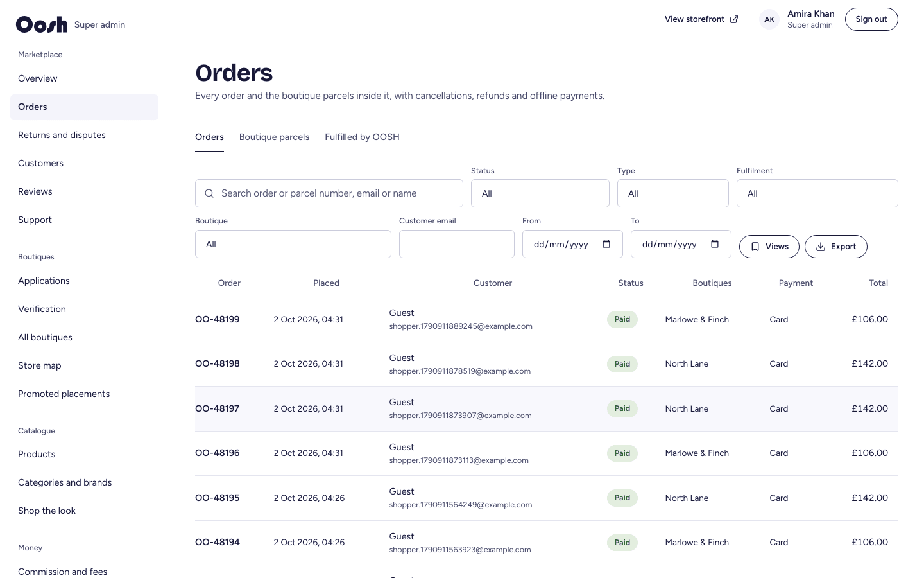Open Applications under Boutiques
The height and width of the screenshot is (578, 924).
[84, 281]
